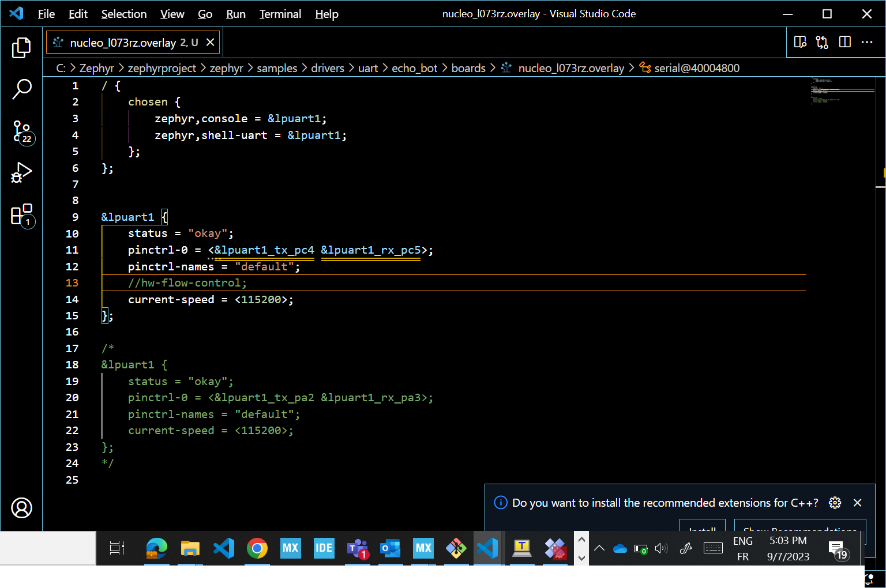
Task: Open changes using the compare icon
Action: click(x=821, y=42)
